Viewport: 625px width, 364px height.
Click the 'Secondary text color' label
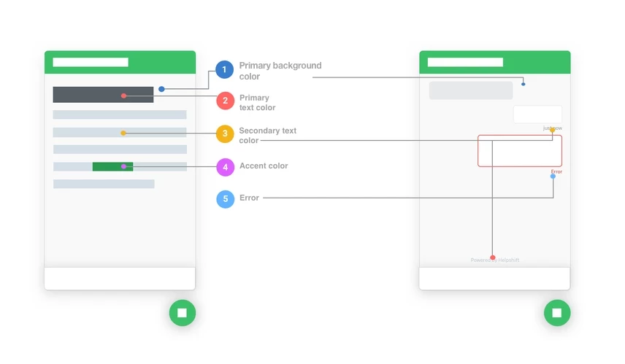[x=267, y=135]
